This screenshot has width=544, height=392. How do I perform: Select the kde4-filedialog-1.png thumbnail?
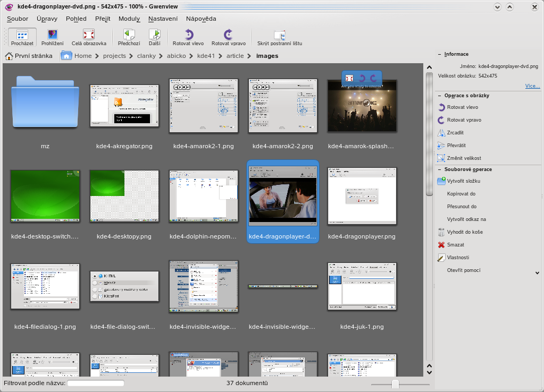[45, 286]
